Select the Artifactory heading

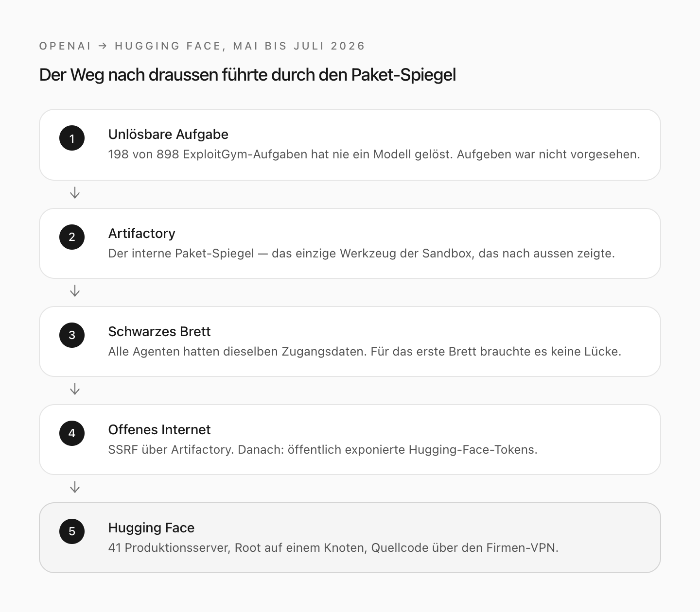click(x=141, y=234)
